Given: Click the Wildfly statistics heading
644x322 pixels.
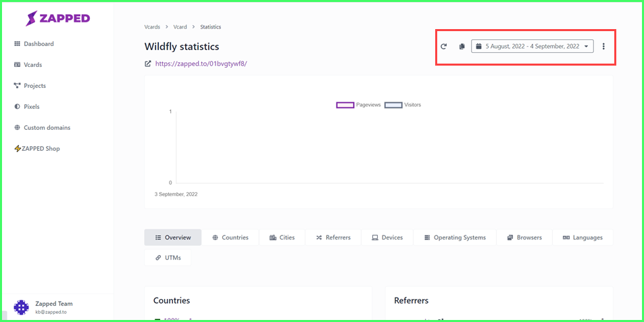Looking at the screenshot, I should tap(182, 47).
